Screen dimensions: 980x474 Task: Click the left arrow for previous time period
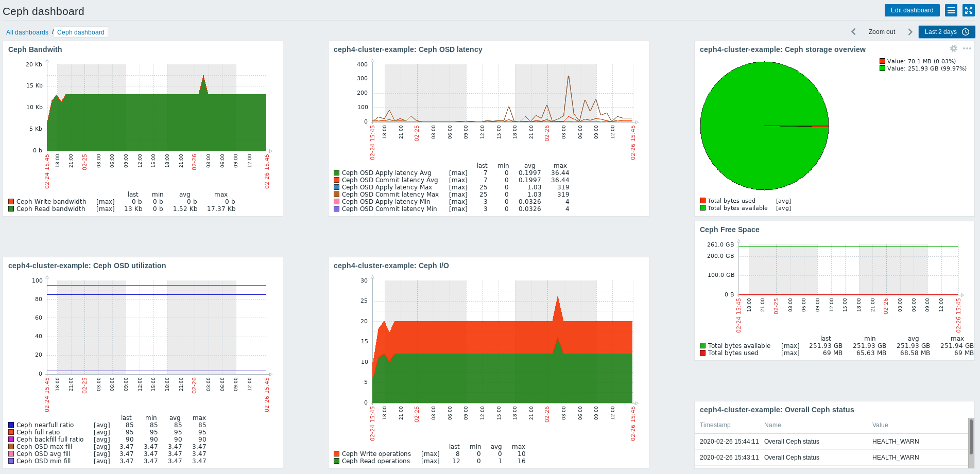(853, 32)
